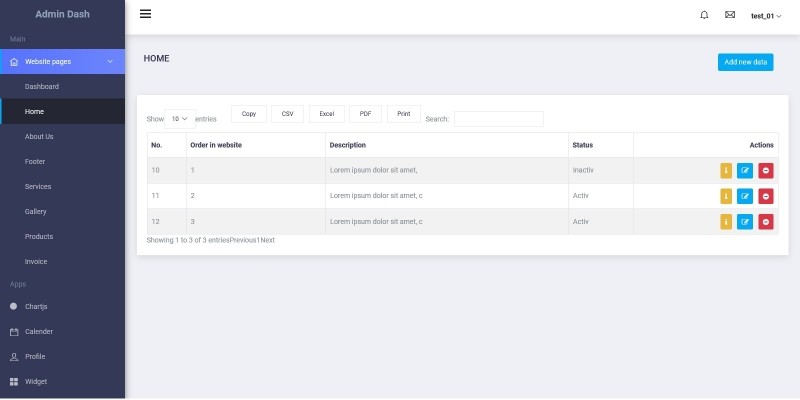Click the Search input field
This screenshot has height=400, width=800.
coord(498,119)
